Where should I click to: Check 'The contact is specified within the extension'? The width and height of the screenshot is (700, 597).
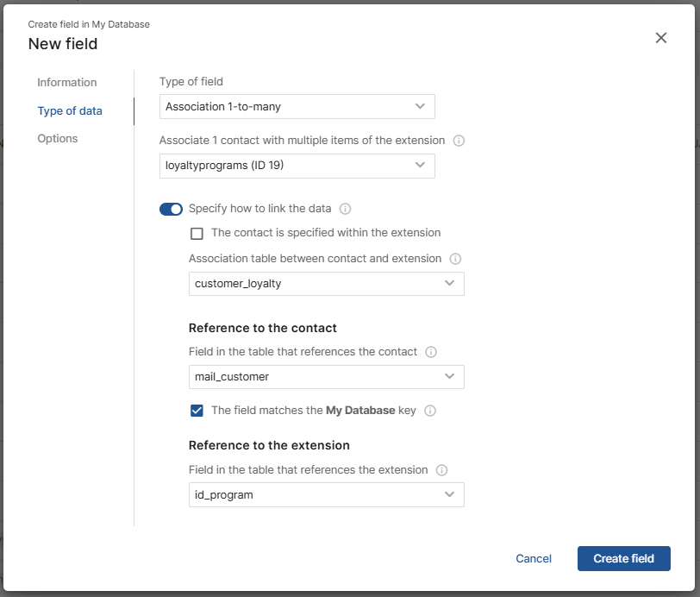197,233
